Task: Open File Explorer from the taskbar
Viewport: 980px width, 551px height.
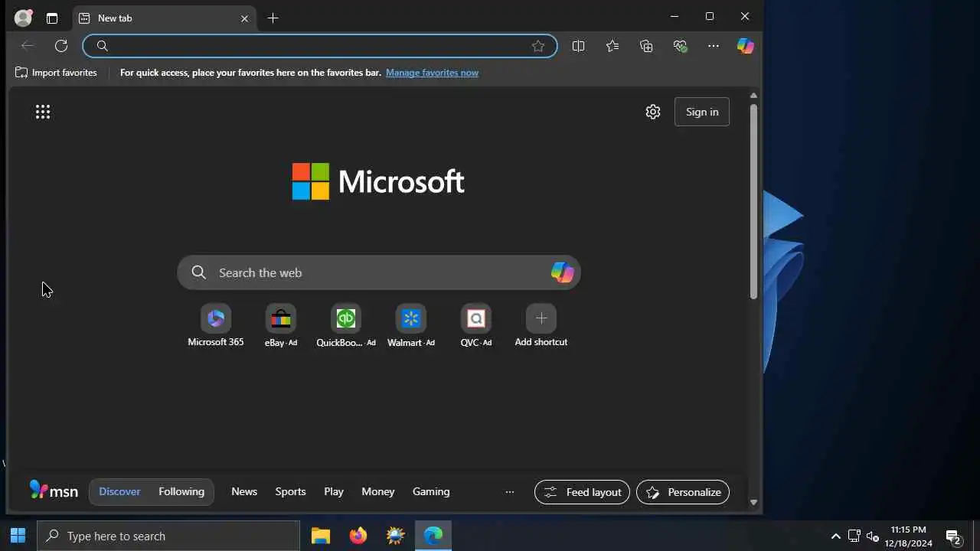Action: click(x=321, y=536)
